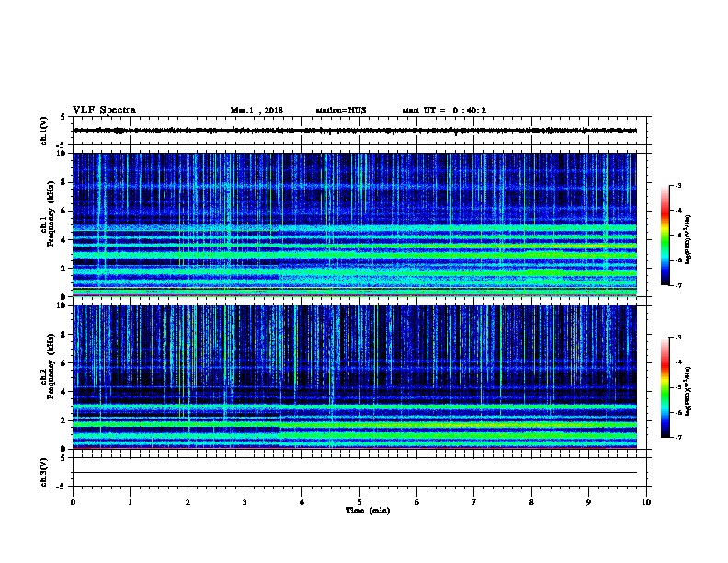The height and width of the screenshot is (563, 728).
Task: Click the "4" kHz tick on ch.2 spectrogram axis
Action: pyautogui.click(x=63, y=392)
